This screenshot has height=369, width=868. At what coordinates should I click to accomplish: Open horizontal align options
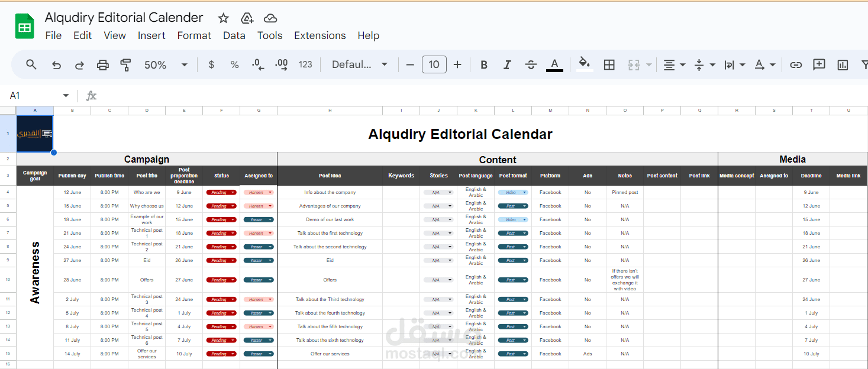tap(674, 65)
